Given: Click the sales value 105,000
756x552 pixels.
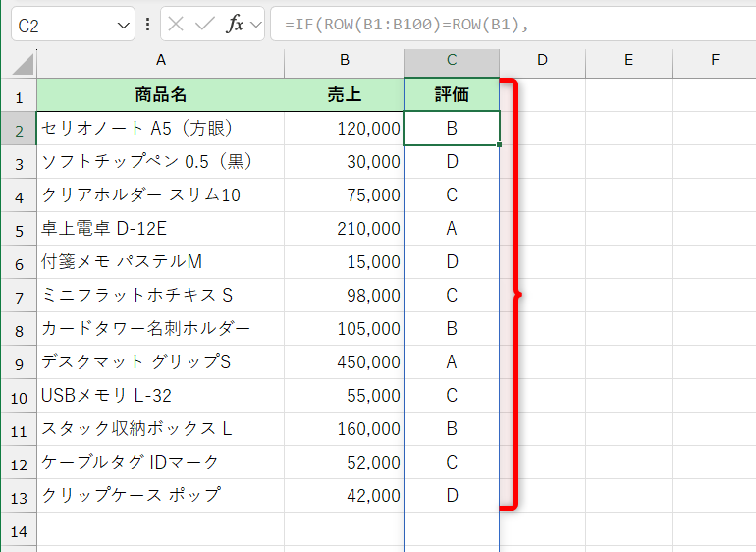Looking at the screenshot, I should point(345,329).
